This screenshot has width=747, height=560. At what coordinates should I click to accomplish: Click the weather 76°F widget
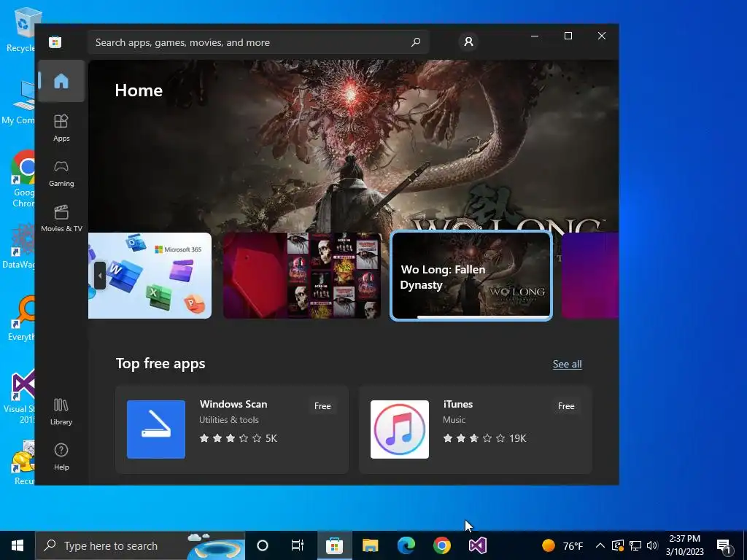coord(562,545)
